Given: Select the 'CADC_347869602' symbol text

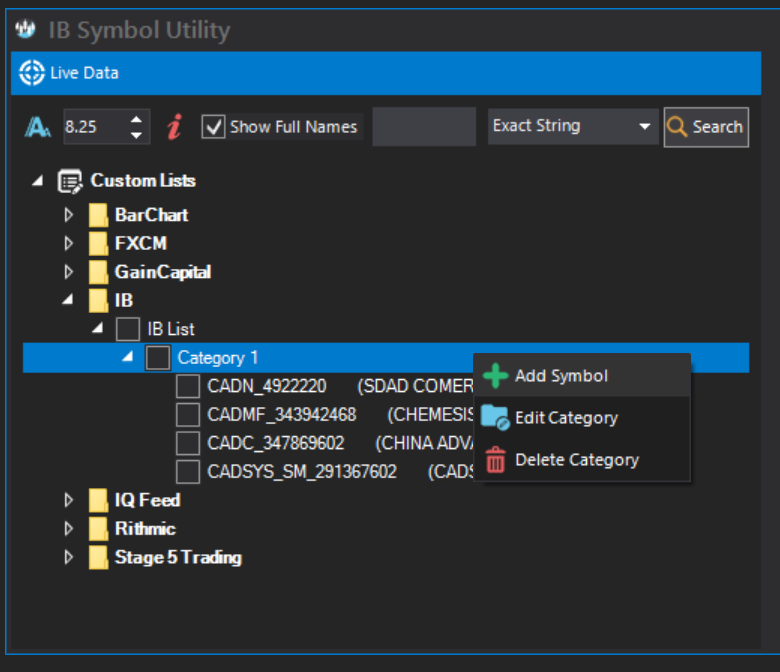Looking at the screenshot, I should 276,443.
